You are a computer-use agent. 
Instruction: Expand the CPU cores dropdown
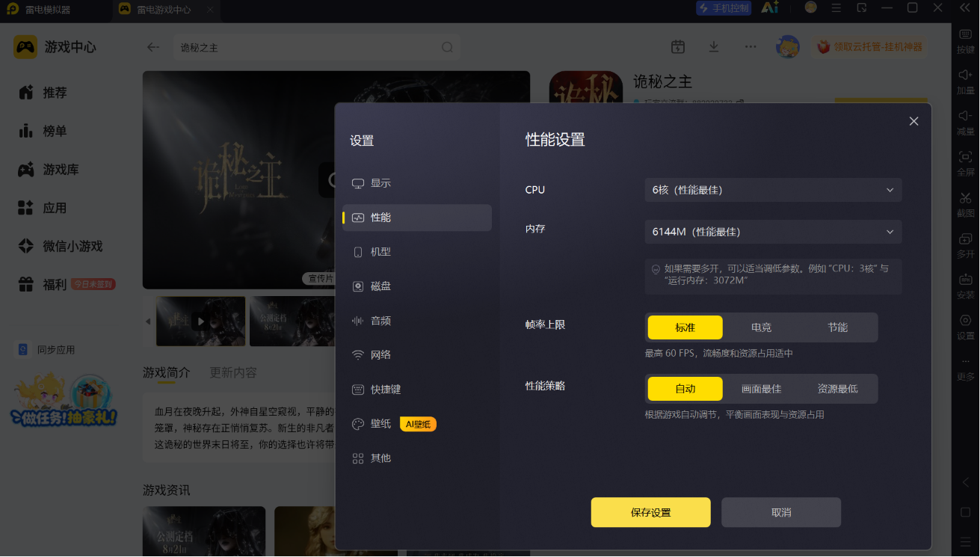(773, 190)
